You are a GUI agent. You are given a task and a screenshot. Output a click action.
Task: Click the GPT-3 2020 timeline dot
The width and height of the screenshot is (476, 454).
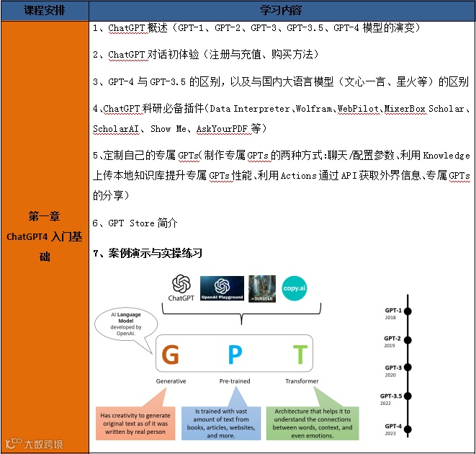[x=408, y=368]
